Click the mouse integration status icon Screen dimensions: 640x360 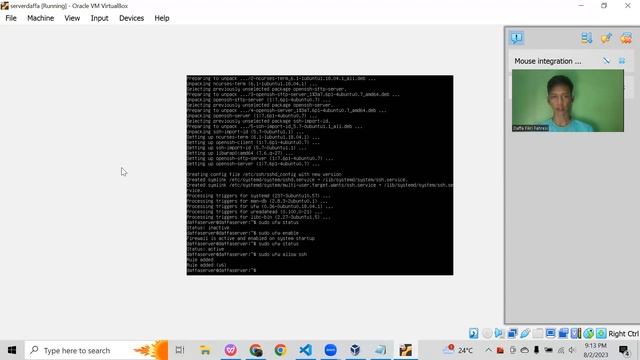click(x=588, y=333)
